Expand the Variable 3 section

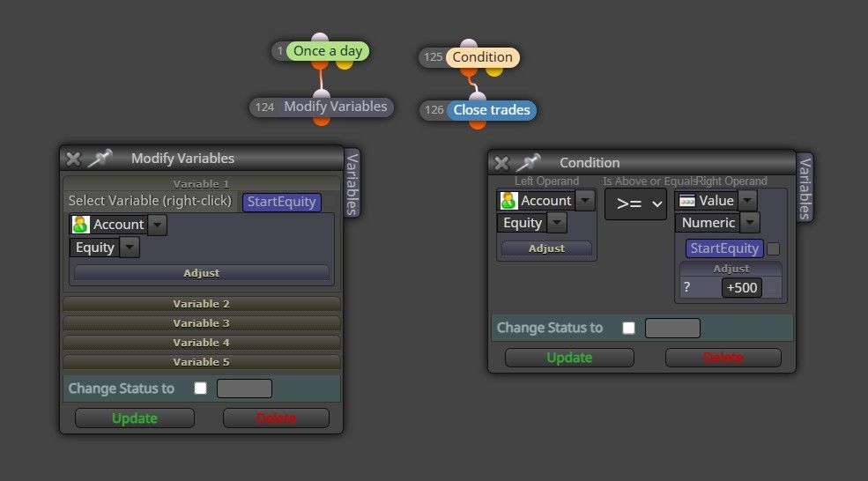202,323
